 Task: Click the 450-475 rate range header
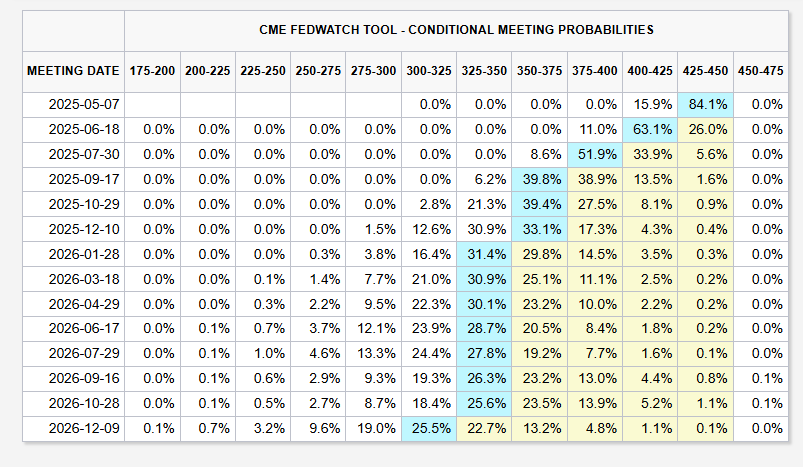[x=760, y=71]
